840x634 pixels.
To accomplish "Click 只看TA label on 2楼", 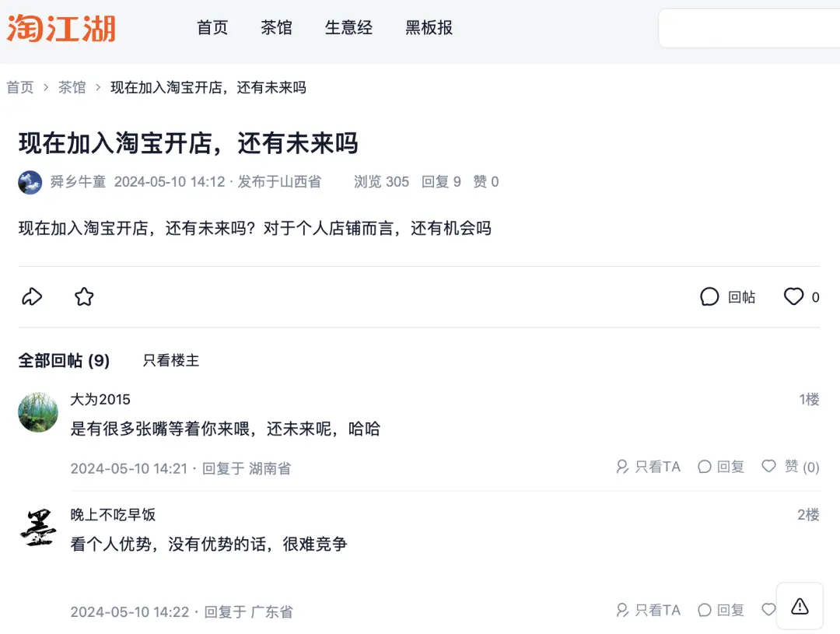I will [658, 610].
